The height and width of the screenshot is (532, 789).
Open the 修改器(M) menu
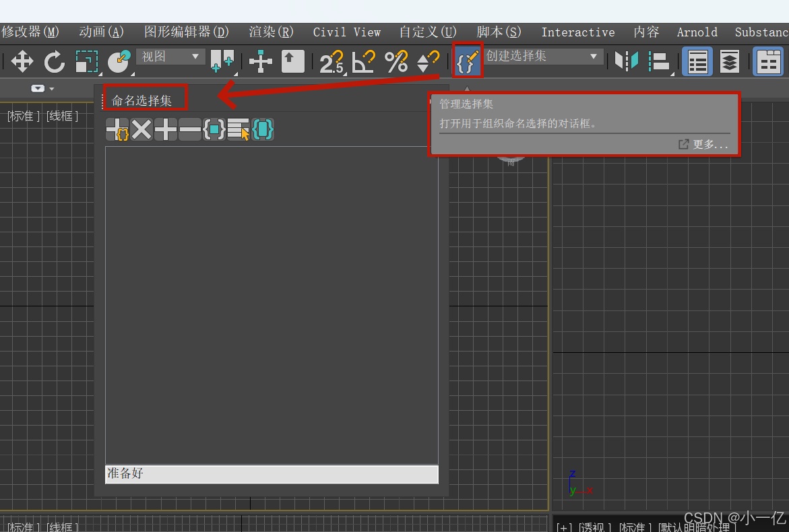pos(30,32)
